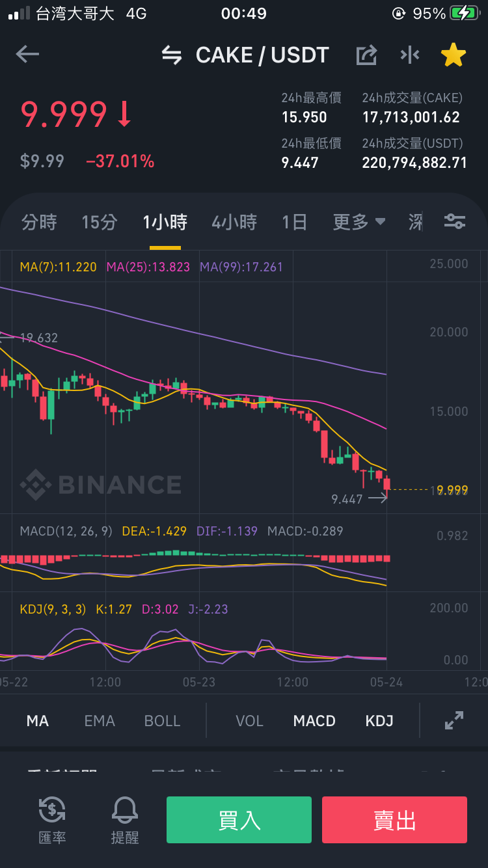
Task: Toggle the EMA indicator
Action: [x=100, y=721]
